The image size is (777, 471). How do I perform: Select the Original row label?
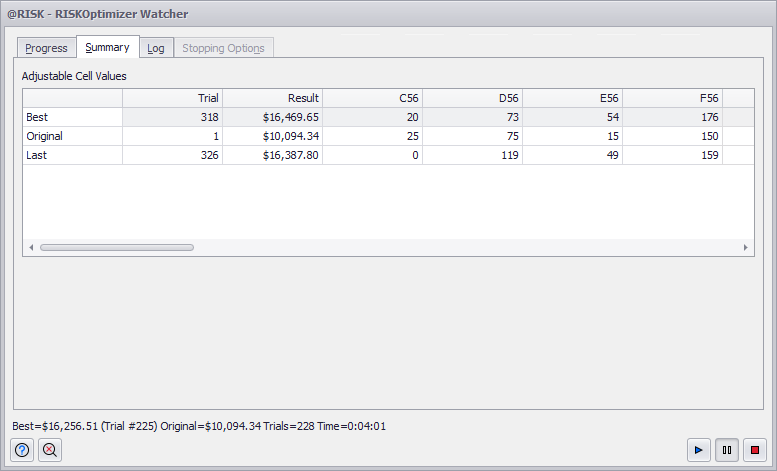72,136
